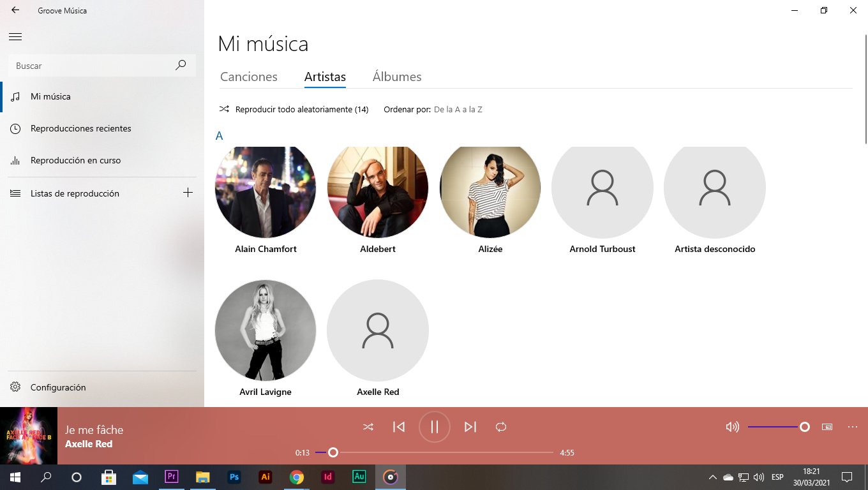Switch to mini player view
The image size is (868, 490).
[x=827, y=427]
